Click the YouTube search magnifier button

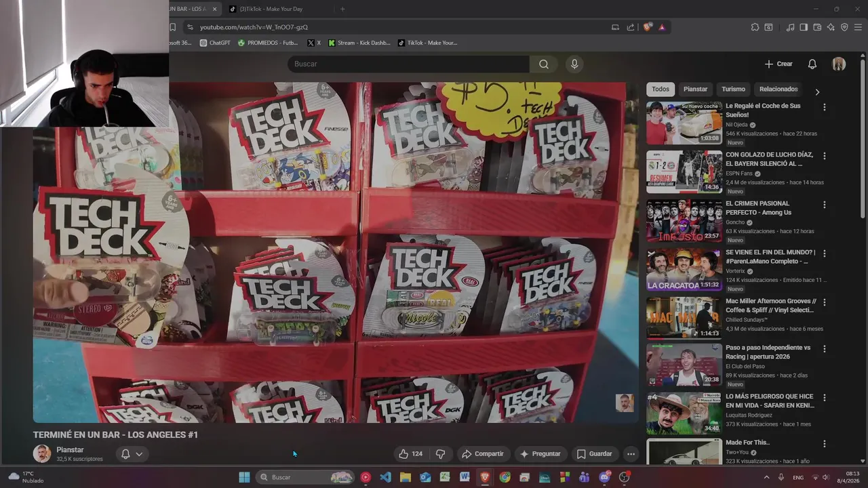[x=544, y=64]
